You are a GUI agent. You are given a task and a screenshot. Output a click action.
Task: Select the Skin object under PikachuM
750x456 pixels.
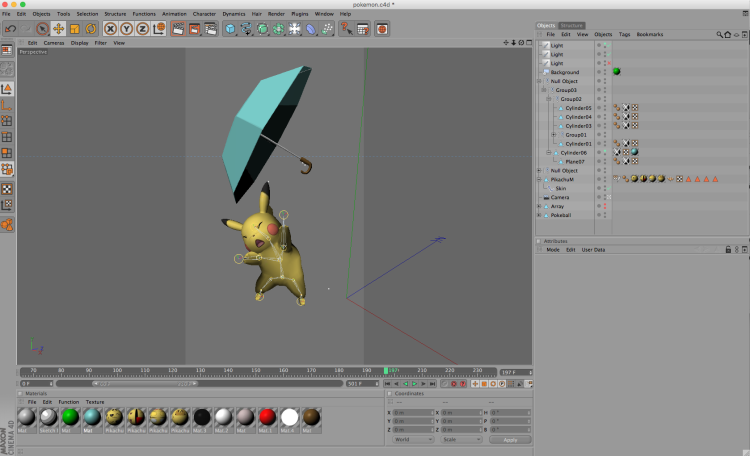coord(561,189)
